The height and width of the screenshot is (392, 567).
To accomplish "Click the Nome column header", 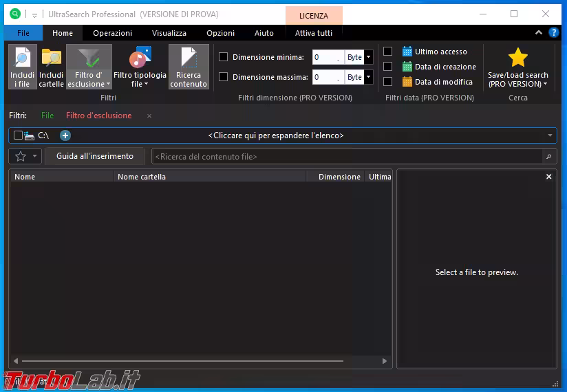I will coord(61,177).
